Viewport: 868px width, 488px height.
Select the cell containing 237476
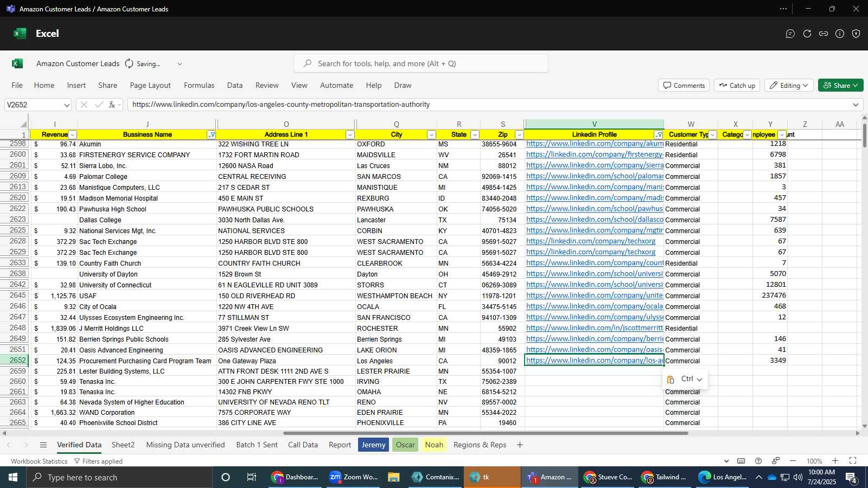pos(770,296)
